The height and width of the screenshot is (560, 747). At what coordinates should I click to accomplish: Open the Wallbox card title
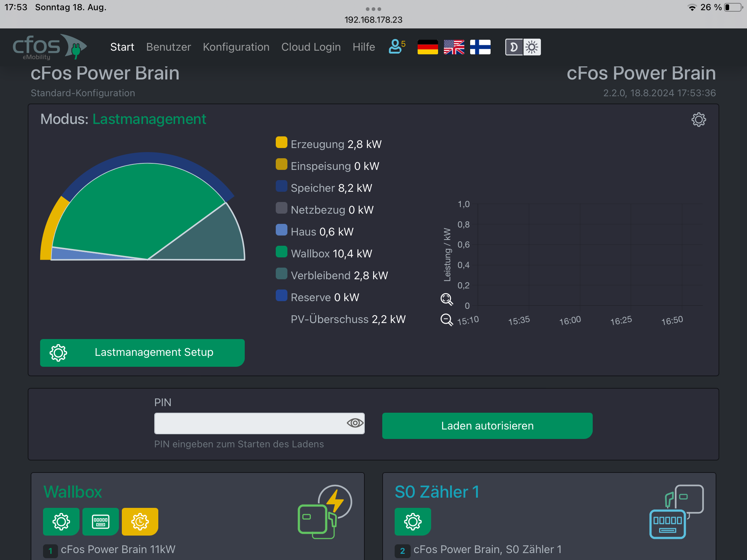coord(73,492)
